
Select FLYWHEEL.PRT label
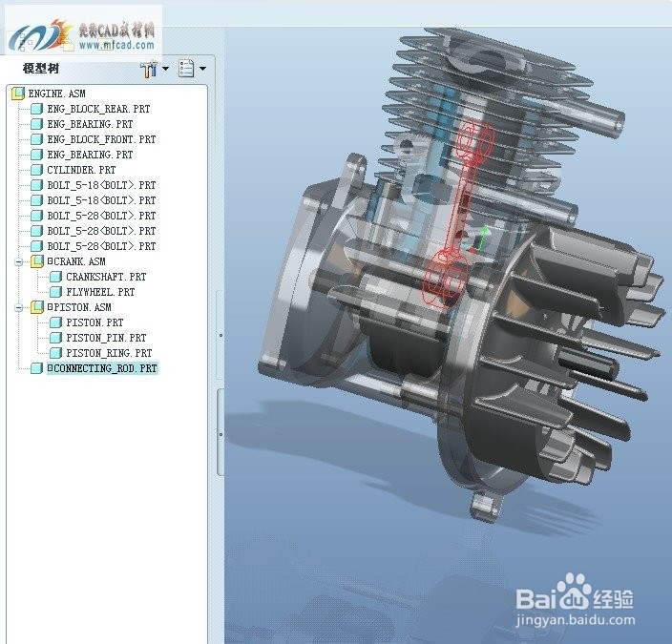100,292
